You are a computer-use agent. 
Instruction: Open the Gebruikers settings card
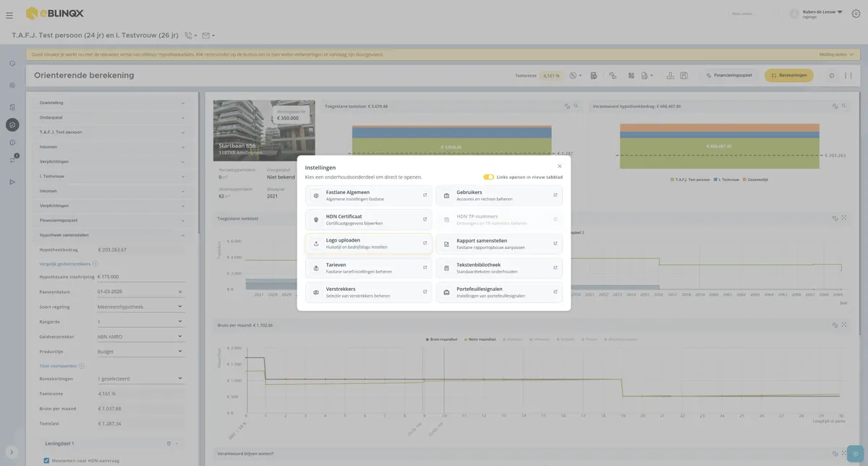(499, 195)
